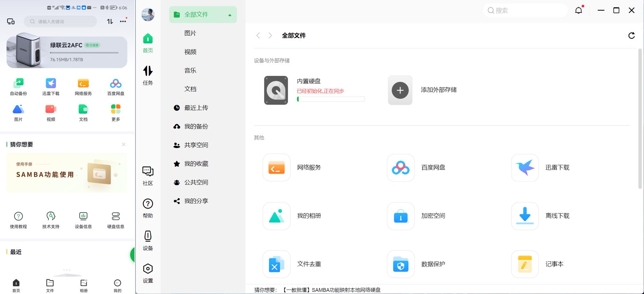Screen dimensions: 644x294
Task: Open the three-dot menu in phone header
Action: click(123, 21)
